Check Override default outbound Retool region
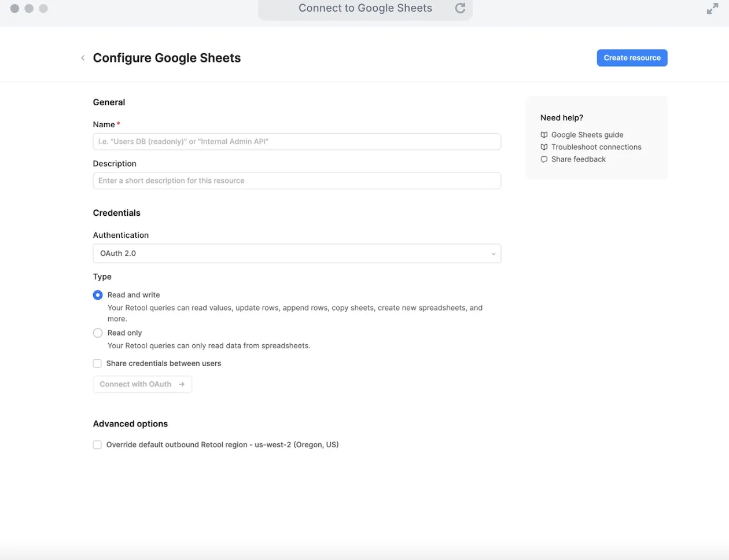The width and height of the screenshot is (729, 560). pyautogui.click(x=97, y=445)
